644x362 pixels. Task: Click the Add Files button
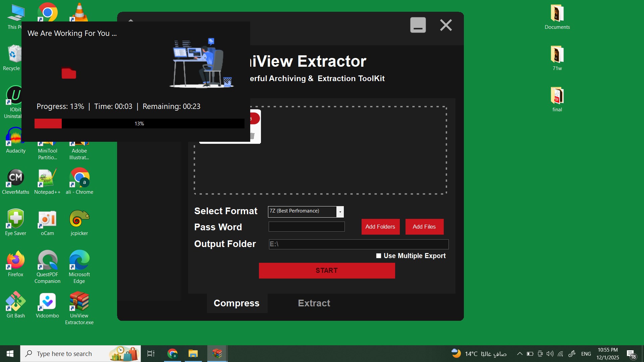[424, 227]
